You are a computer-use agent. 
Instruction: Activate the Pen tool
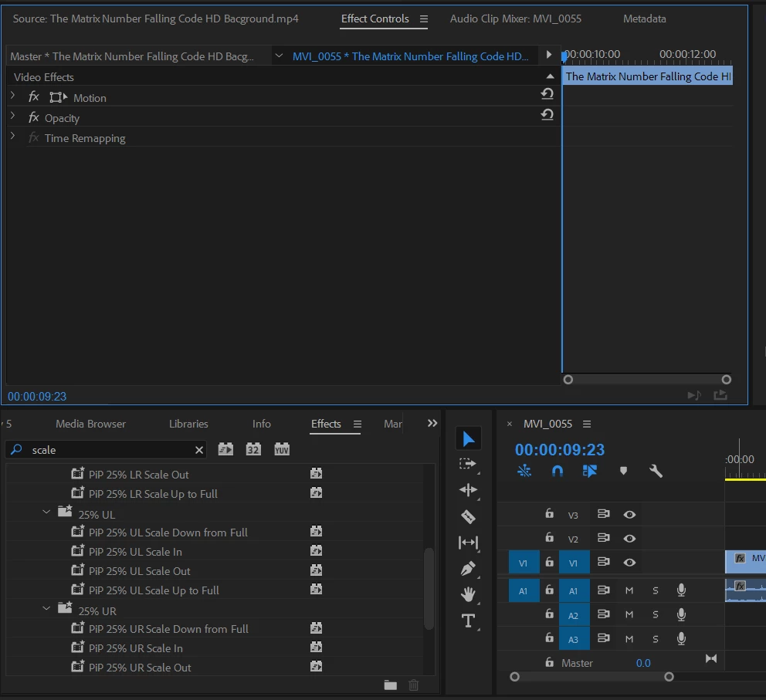tap(468, 569)
